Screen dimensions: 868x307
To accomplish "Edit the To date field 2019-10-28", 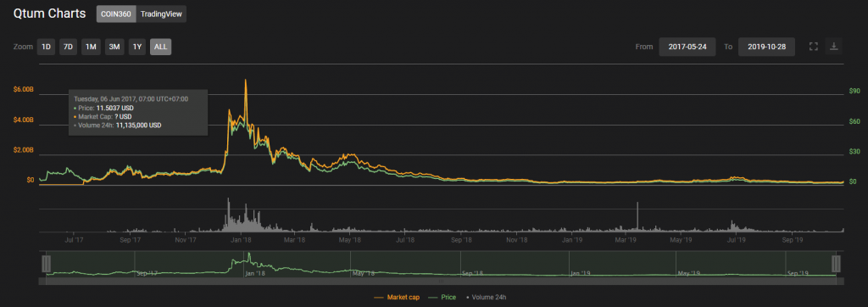I will click(766, 47).
